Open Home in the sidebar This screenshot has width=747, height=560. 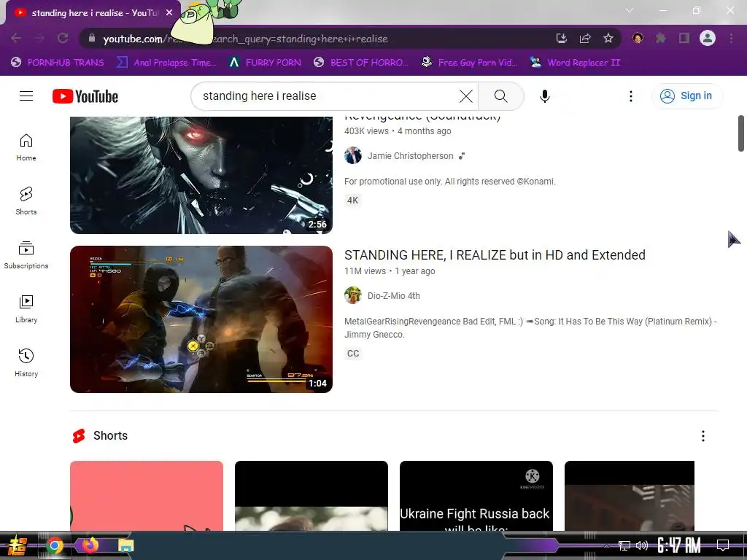[x=26, y=147]
